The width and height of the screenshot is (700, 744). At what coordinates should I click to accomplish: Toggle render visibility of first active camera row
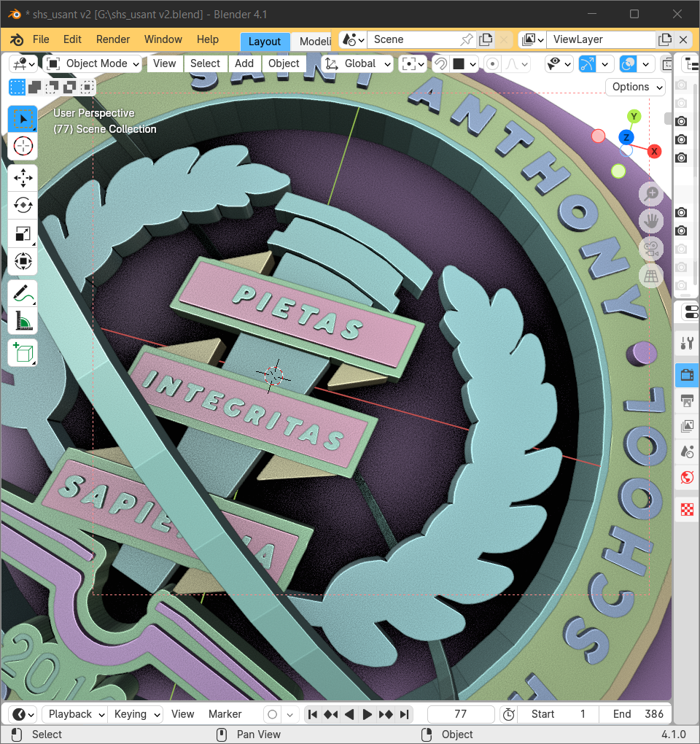coord(682,122)
